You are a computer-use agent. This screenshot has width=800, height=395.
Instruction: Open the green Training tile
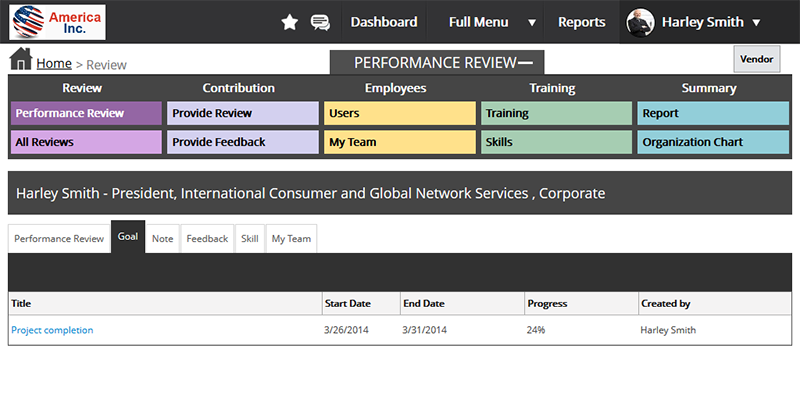click(x=557, y=113)
